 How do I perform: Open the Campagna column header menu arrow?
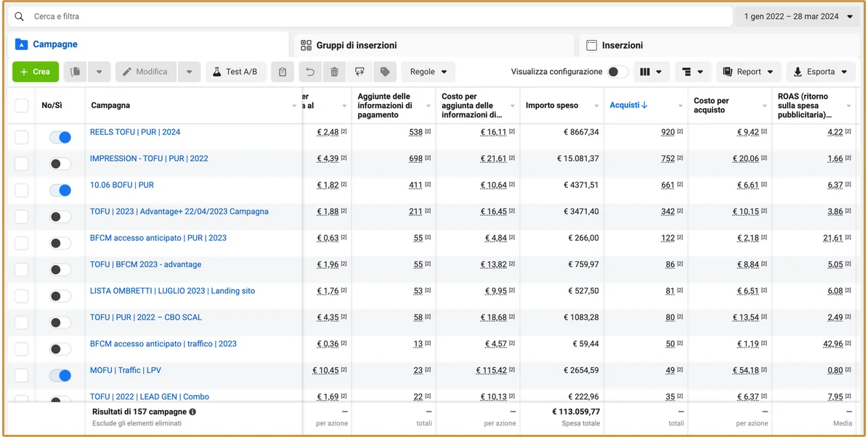[294, 106]
